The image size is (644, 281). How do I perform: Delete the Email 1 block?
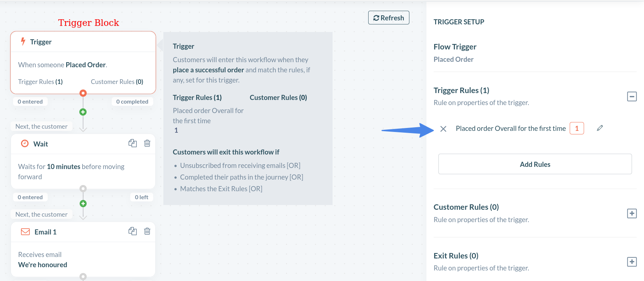pyautogui.click(x=147, y=231)
